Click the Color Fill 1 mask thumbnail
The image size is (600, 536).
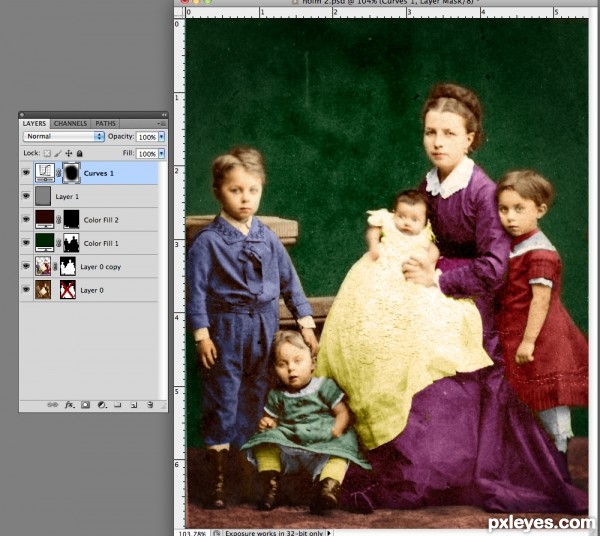click(71, 243)
